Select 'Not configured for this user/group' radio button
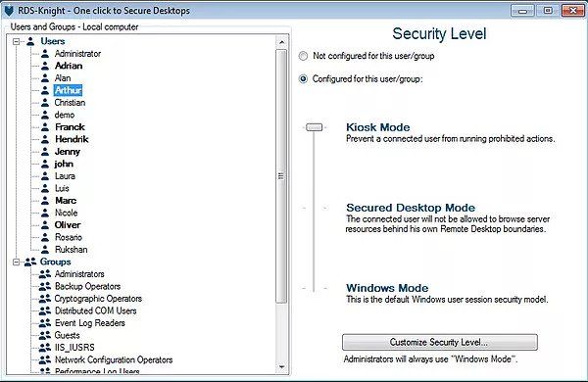Image resolution: width=588 pixels, height=382 pixels. coord(303,56)
